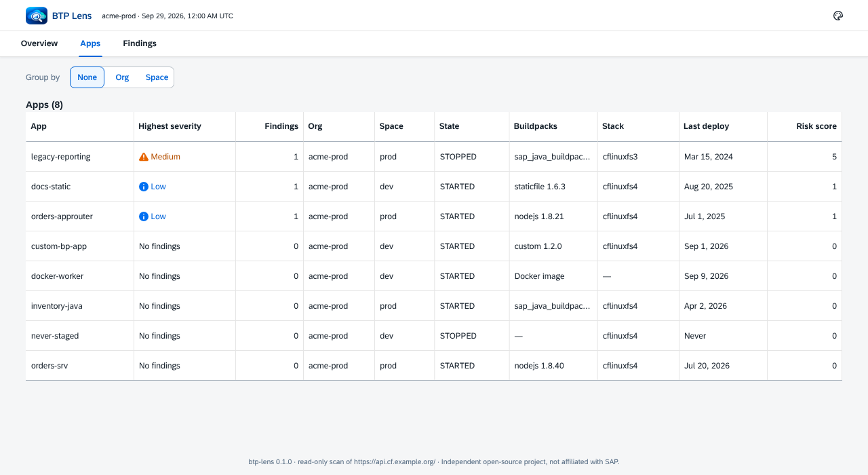Click the btp-lens 0.1.0 footer text

click(434, 461)
